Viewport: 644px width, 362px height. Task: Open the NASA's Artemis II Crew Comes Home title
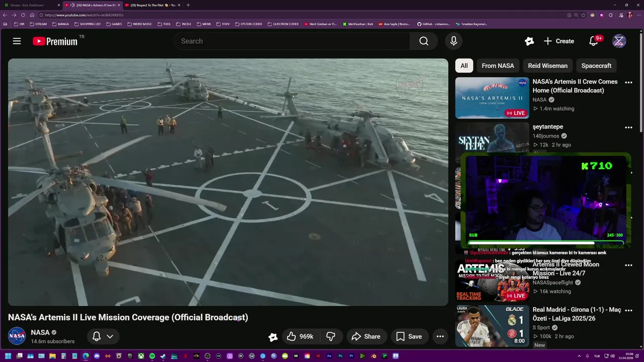pyautogui.click(x=575, y=86)
